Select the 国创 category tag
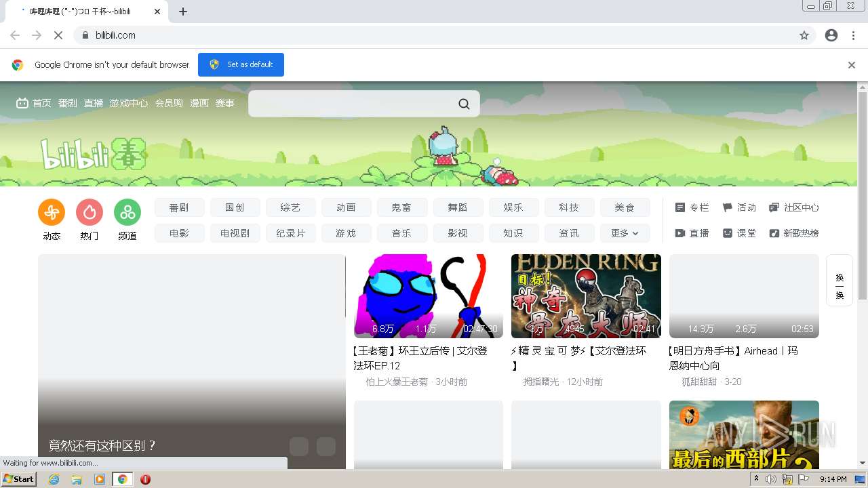The width and height of the screenshot is (868, 488). [x=235, y=207]
